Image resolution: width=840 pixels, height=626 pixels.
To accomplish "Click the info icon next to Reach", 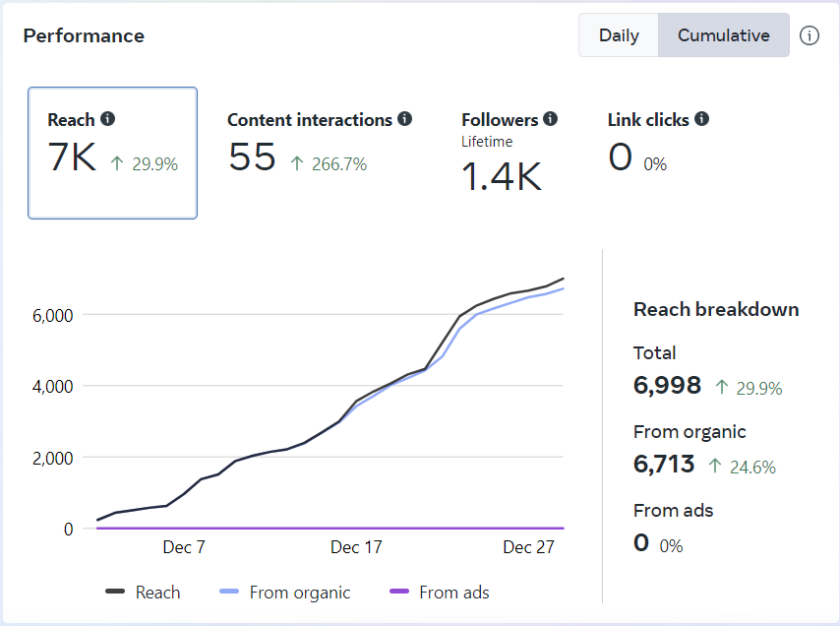I will (x=107, y=118).
